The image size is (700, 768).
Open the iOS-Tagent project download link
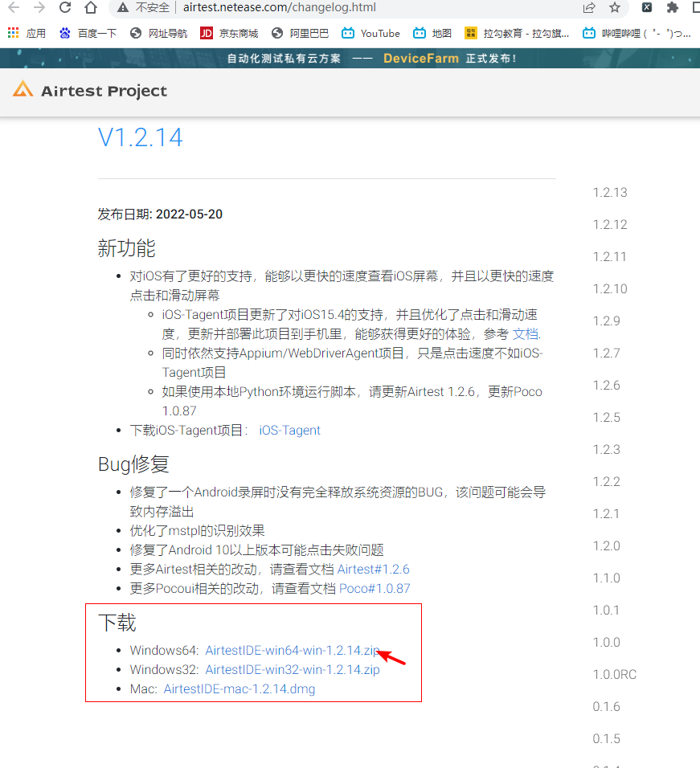[x=289, y=430]
